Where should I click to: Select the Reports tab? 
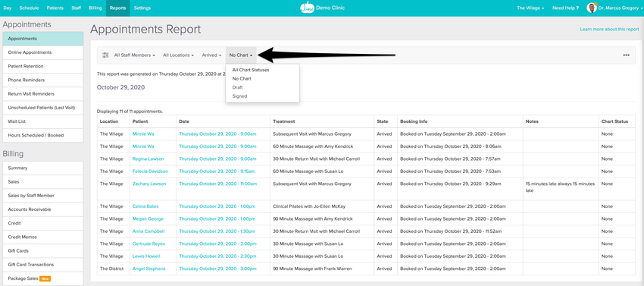(x=117, y=8)
